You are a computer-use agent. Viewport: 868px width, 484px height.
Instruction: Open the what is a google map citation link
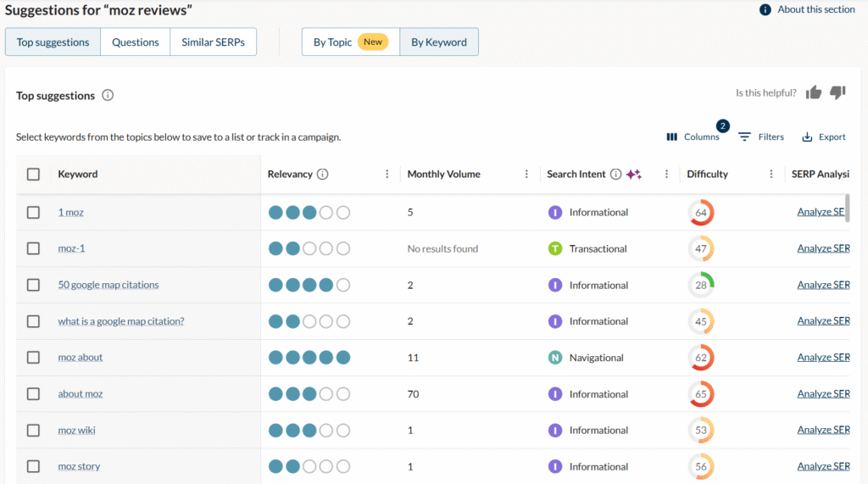click(121, 321)
